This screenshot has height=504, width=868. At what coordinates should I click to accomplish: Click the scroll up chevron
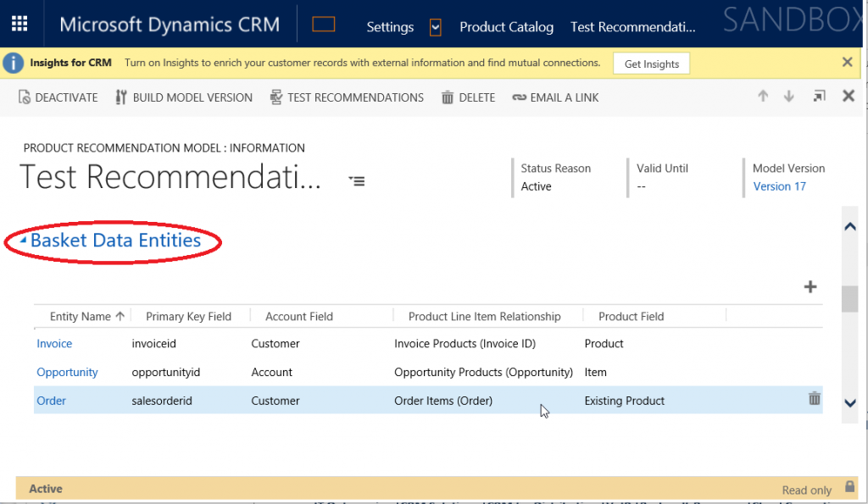(849, 226)
